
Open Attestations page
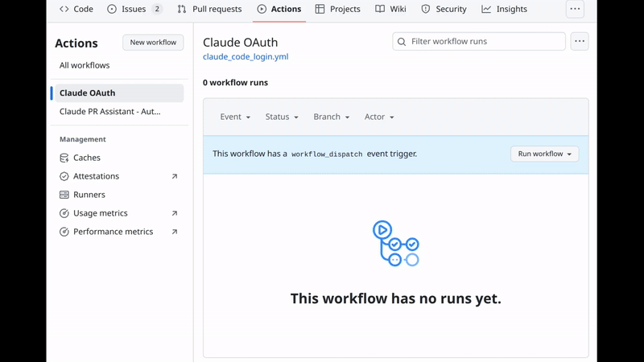(x=119, y=176)
